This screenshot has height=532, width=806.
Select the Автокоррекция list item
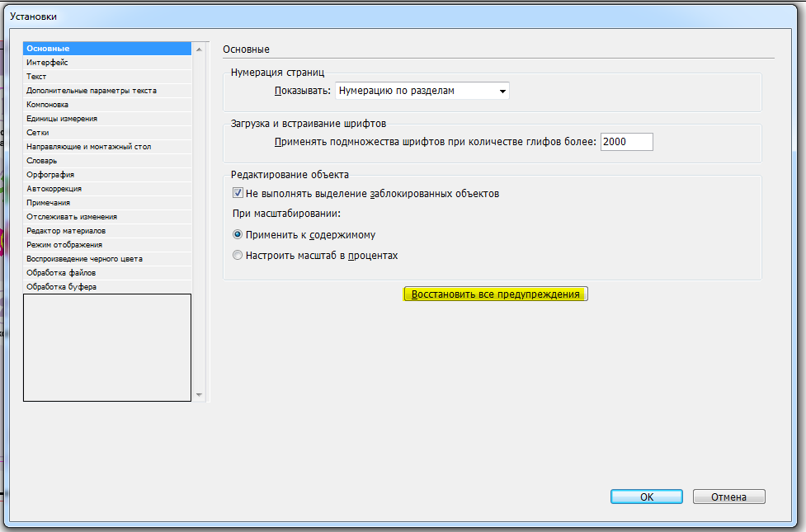pos(107,189)
